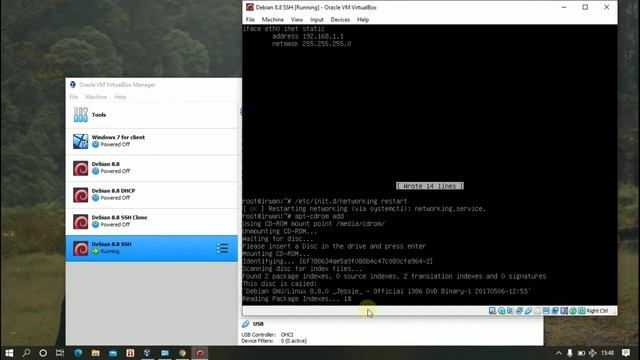The width and height of the screenshot is (640, 360).
Task: Click the Tools wrench icon in Manager
Action: (80, 115)
